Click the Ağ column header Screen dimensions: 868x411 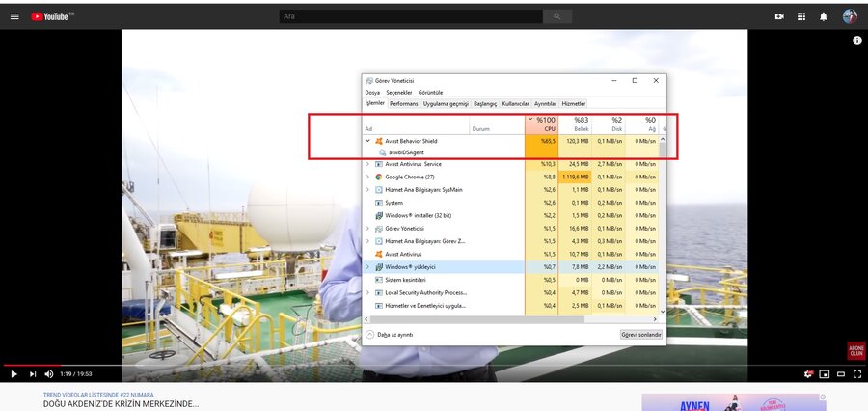(641, 124)
